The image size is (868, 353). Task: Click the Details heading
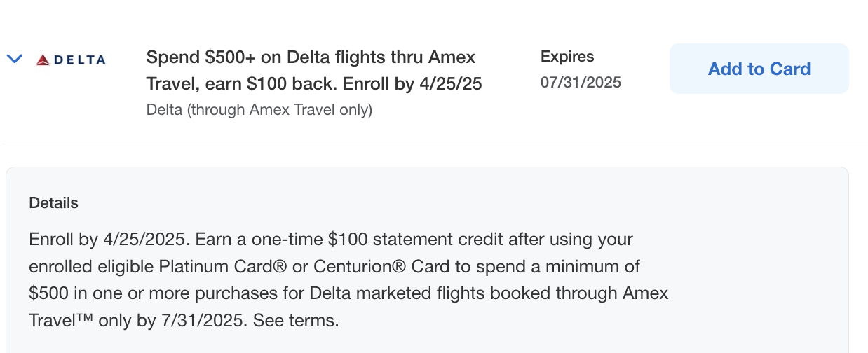53,203
